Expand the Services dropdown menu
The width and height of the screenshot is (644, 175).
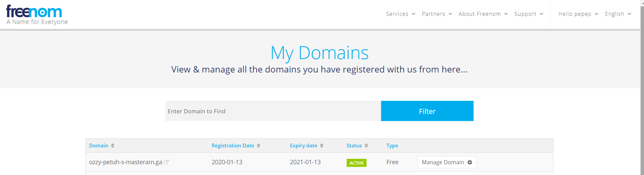click(x=400, y=14)
